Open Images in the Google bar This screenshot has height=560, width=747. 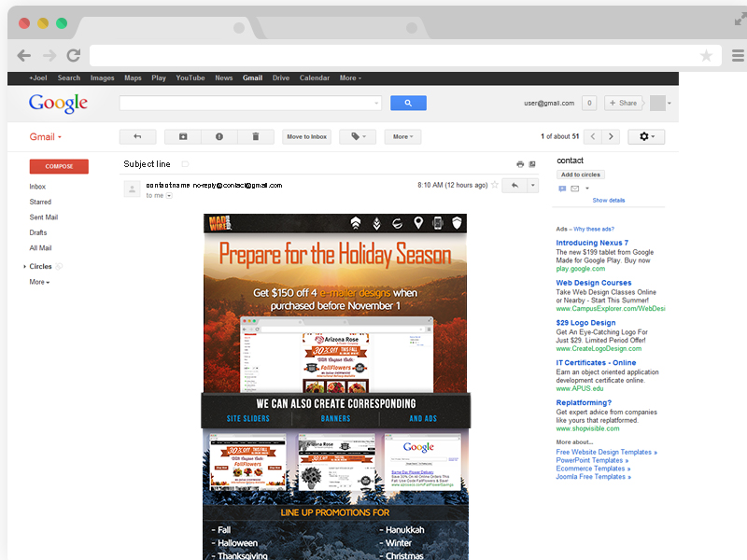(x=103, y=78)
